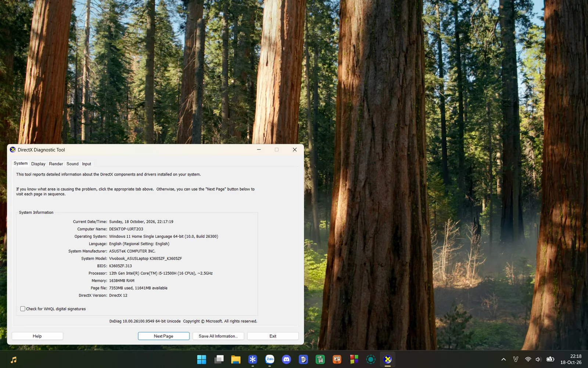The height and width of the screenshot is (368, 588).
Task: Open the taskbar clock and date
Action: [571, 359]
